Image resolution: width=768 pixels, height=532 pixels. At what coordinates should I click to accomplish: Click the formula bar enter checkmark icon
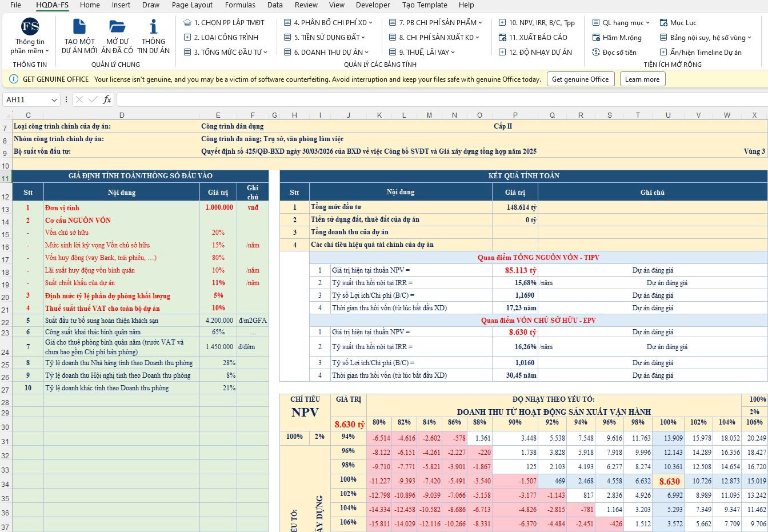click(93, 99)
